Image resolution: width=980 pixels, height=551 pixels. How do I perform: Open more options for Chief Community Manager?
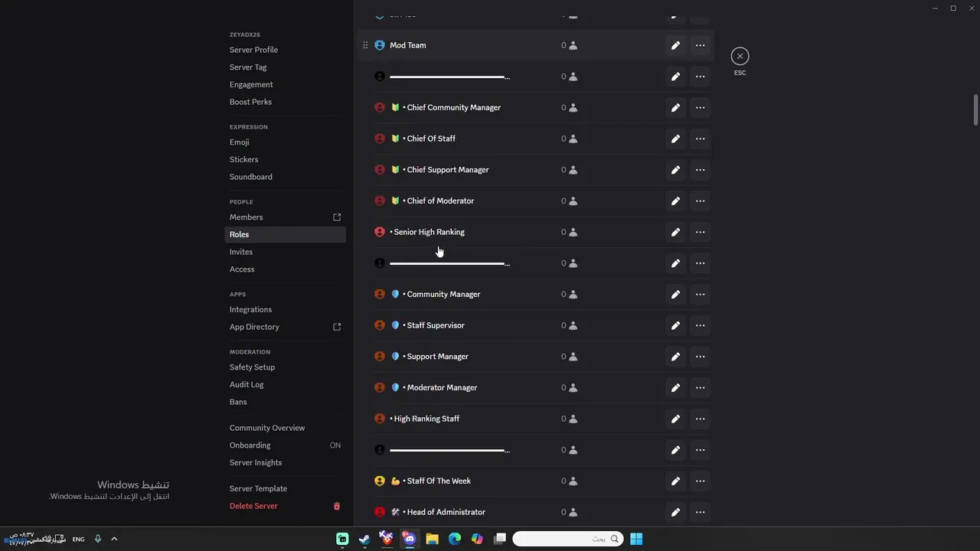pyautogui.click(x=700, y=108)
